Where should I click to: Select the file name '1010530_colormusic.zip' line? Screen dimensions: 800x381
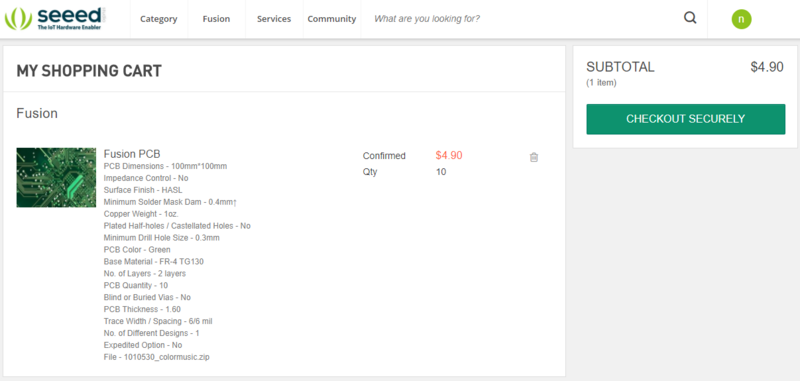point(157,358)
